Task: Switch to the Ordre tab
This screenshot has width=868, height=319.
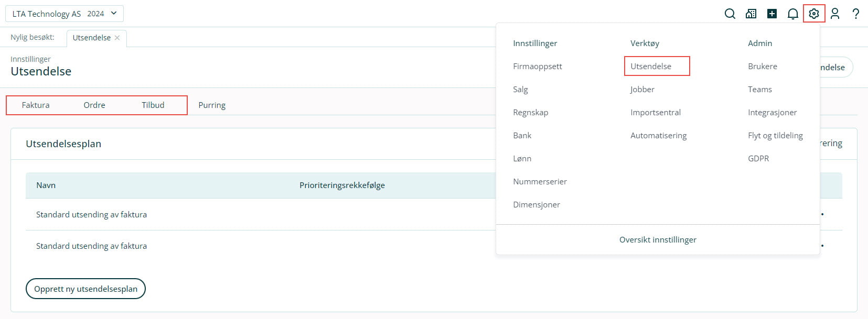Action: click(94, 105)
